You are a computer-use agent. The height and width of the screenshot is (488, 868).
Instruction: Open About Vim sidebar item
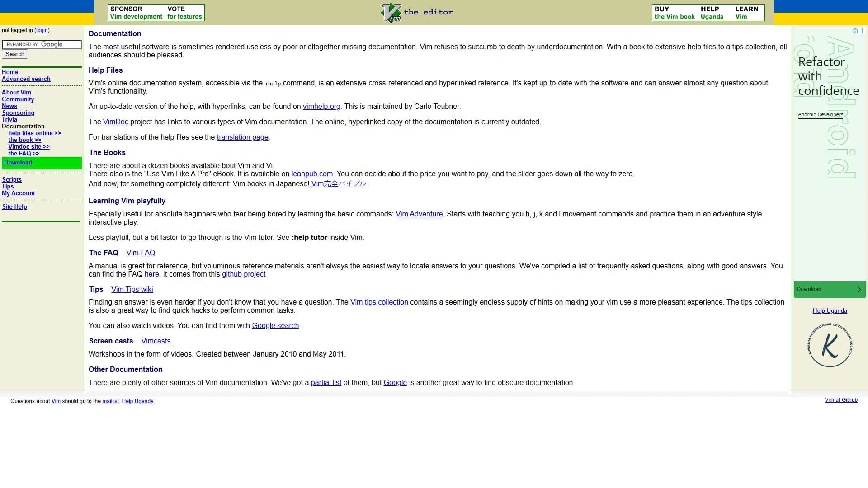click(16, 93)
